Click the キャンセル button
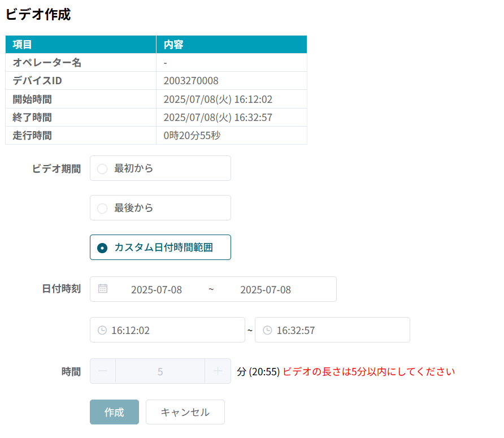The image size is (504, 438). (185, 412)
